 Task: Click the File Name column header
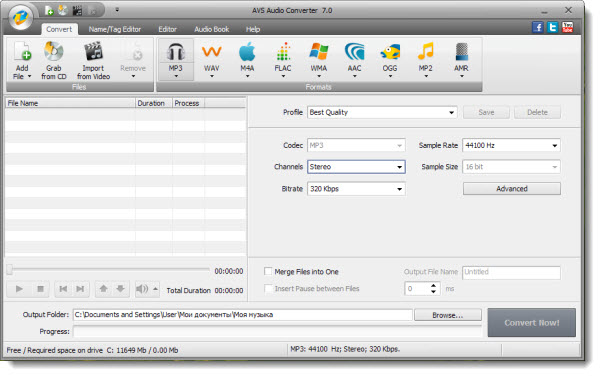click(70, 103)
